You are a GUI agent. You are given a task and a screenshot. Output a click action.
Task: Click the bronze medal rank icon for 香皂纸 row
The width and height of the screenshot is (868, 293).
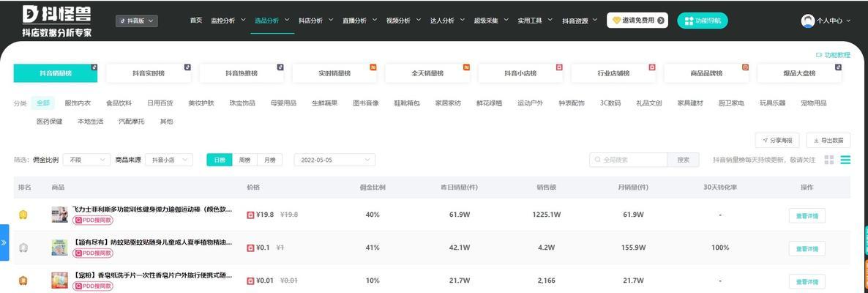[23, 281]
